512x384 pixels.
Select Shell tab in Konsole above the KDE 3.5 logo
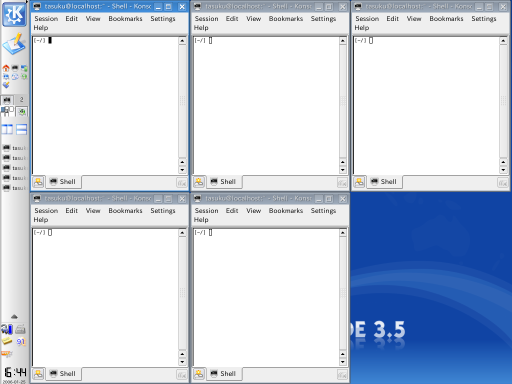click(384, 182)
